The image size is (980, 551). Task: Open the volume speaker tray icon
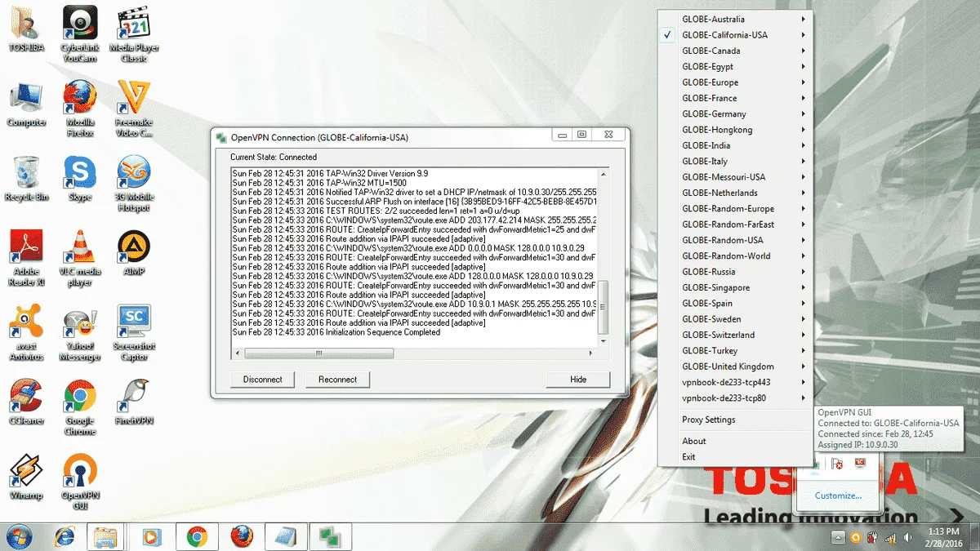tap(906, 537)
